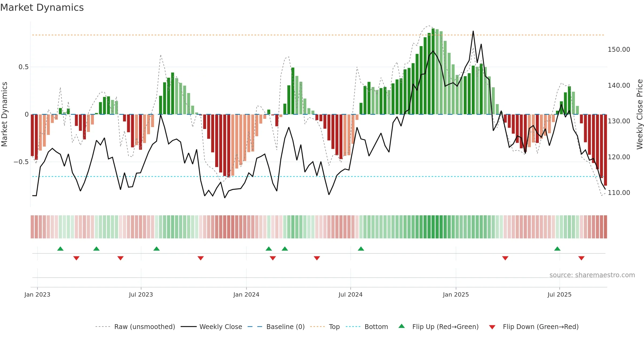The width and height of the screenshot is (644, 362).
Task: Click the Jan 2024 x-axis tick label
Action: [x=246, y=294]
